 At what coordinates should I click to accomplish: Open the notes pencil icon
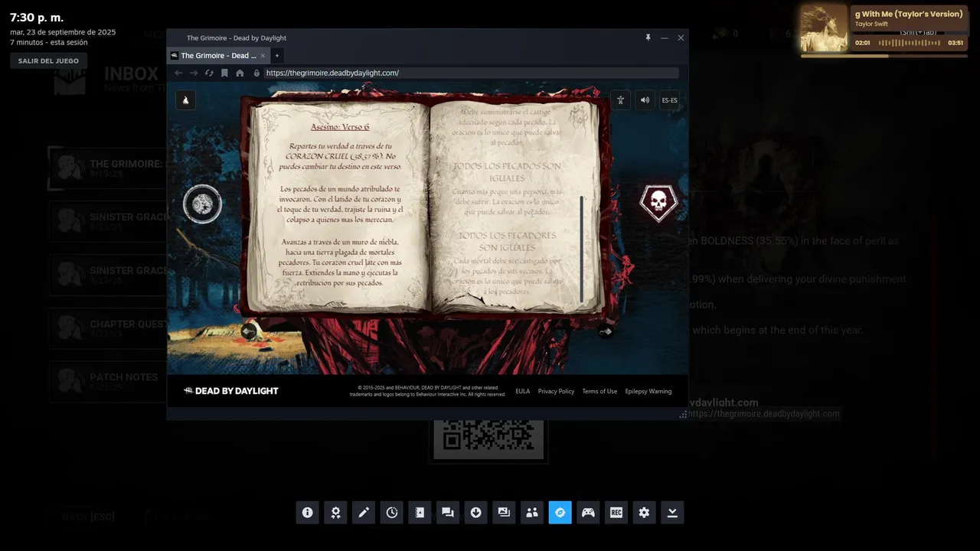pyautogui.click(x=364, y=513)
